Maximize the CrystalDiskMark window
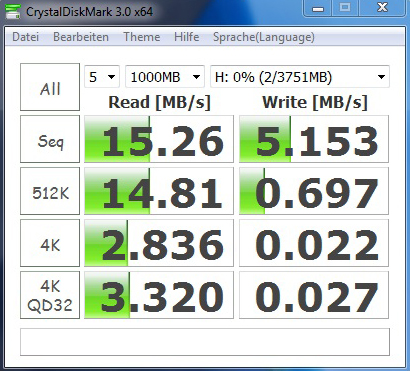 (345, 8)
